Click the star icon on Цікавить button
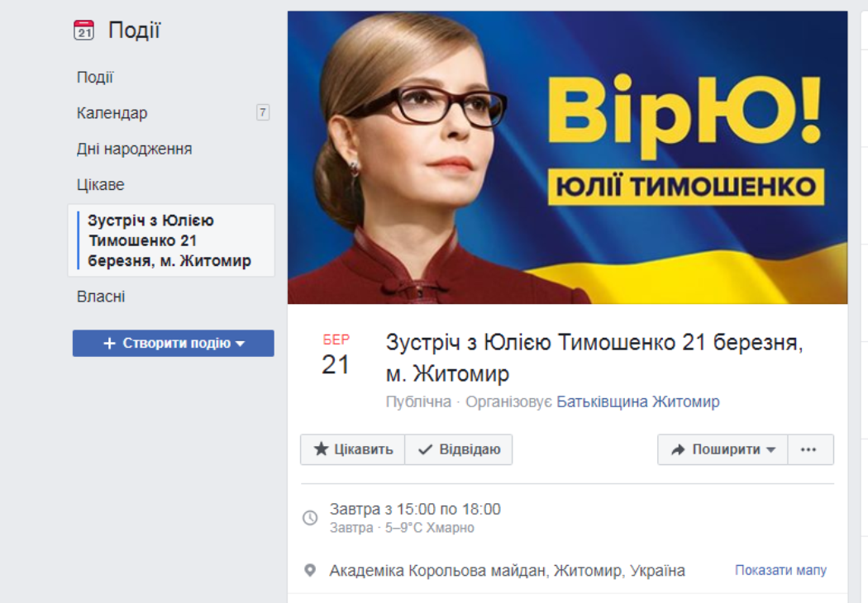The image size is (868, 603). (321, 449)
